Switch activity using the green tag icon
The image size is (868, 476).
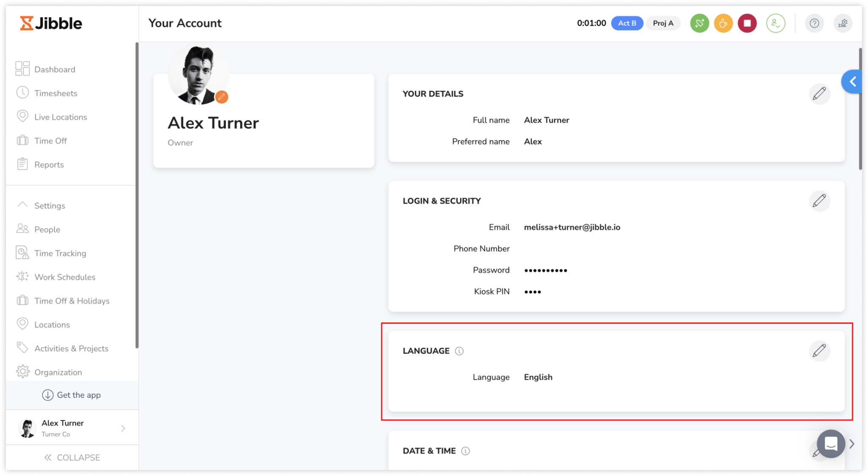tap(699, 23)
